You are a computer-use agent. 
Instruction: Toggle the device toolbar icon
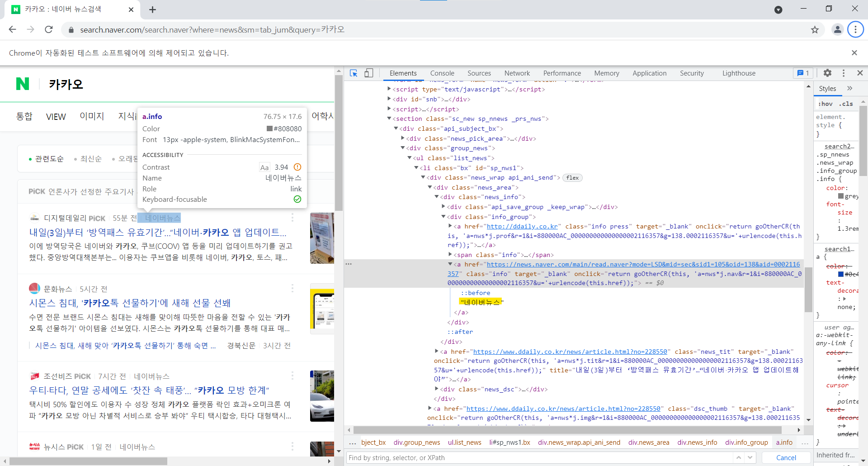coord(369,73)
